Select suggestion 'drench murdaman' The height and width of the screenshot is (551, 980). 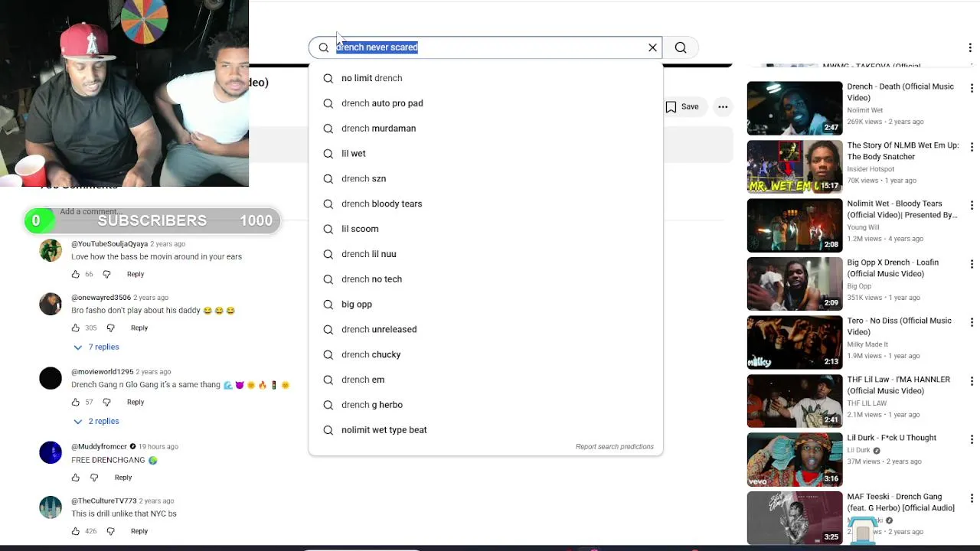click(x=485, y=129)
